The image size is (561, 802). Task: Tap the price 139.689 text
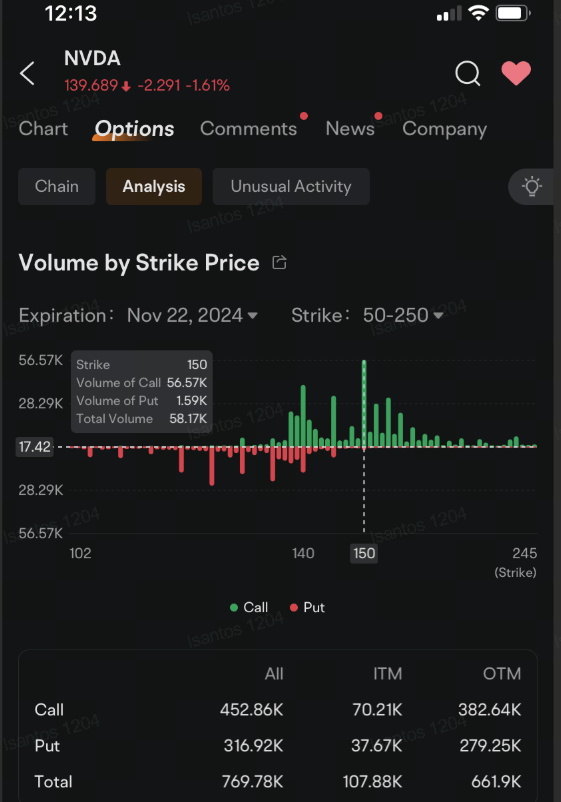click(91, 85)
